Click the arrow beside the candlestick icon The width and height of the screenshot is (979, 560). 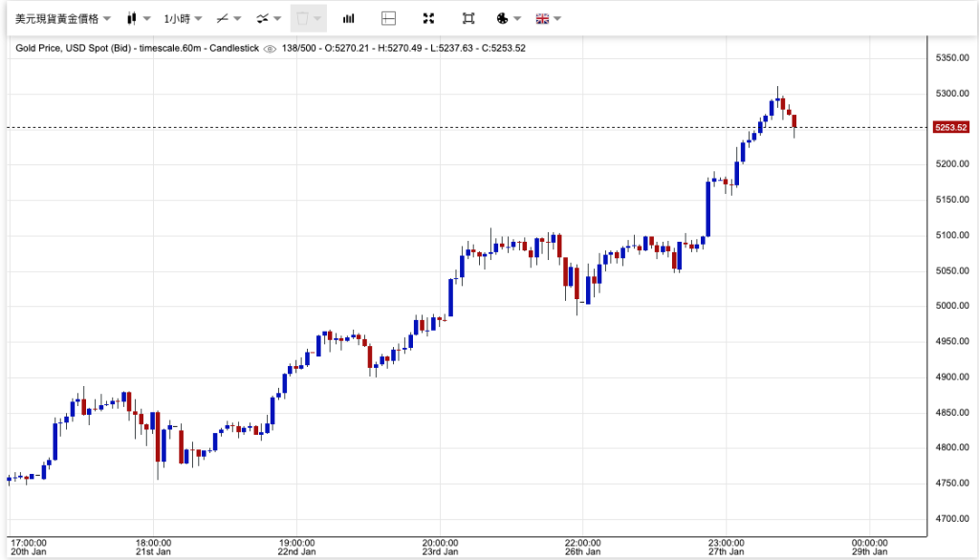click(147, 18)
